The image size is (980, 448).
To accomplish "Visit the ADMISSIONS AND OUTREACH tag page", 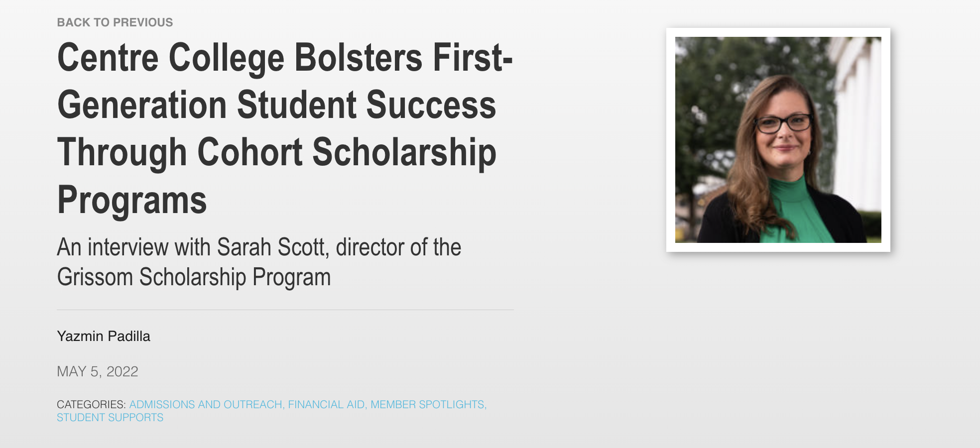I will (x=206, y=404).
